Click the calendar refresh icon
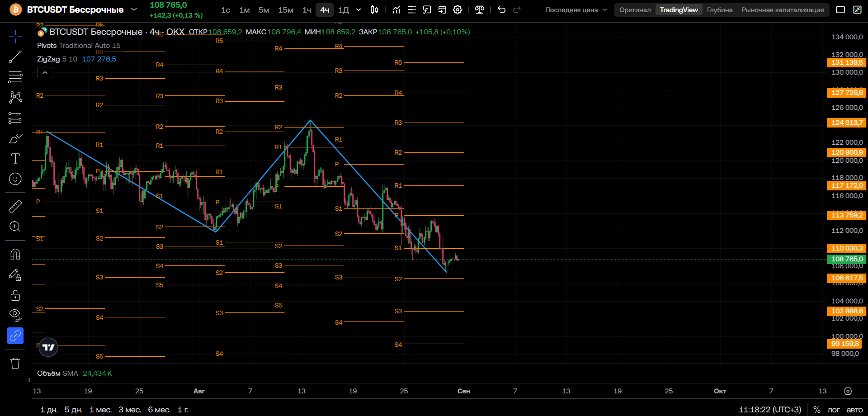 pyautogui.click(x=442, y=10)
